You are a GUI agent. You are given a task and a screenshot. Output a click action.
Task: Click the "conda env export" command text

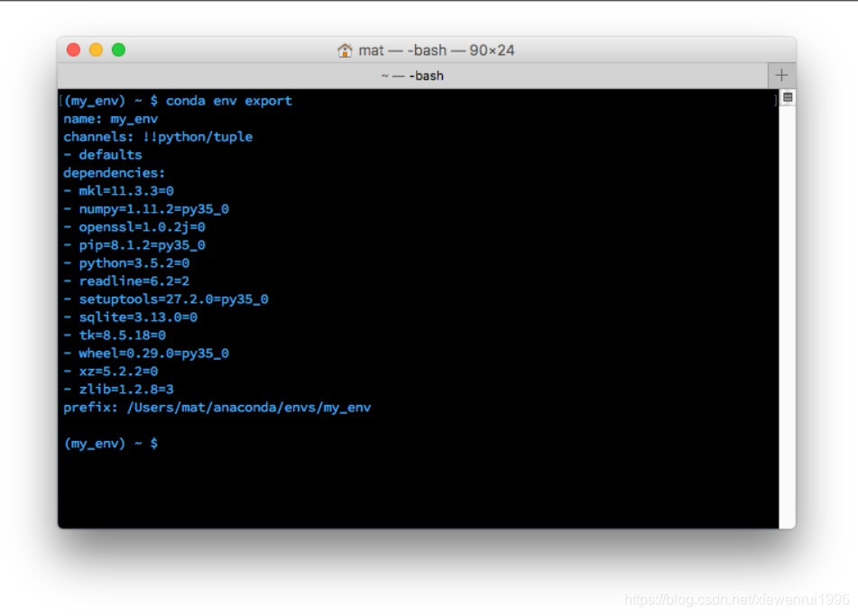229,101
